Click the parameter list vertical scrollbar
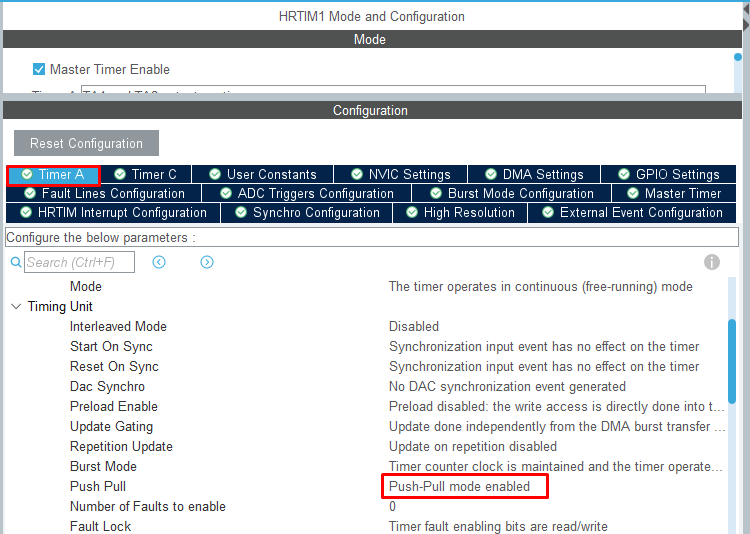This screenshot has height=534, width=750. [x=732, y=362]
